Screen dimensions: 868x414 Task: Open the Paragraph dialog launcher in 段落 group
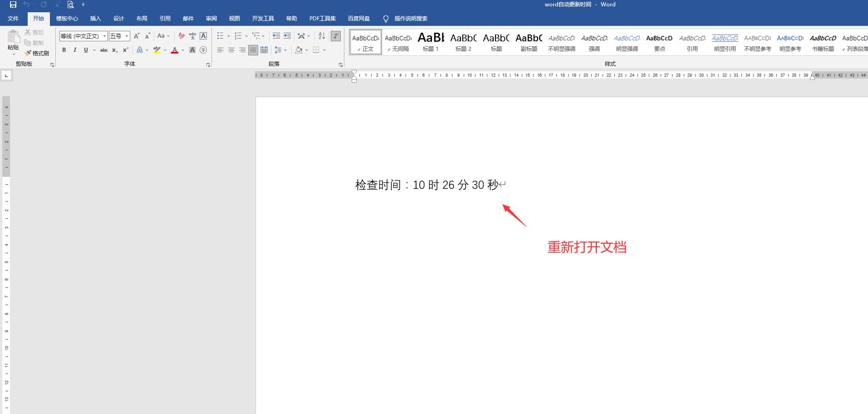(341, 65)
